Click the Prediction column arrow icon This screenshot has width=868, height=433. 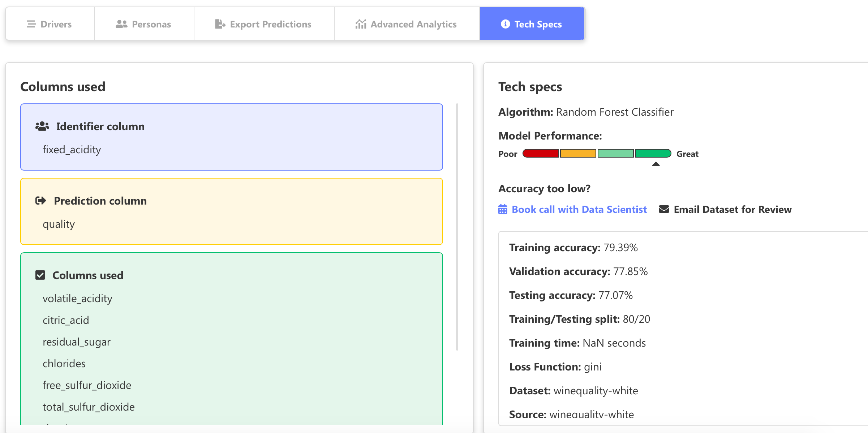pos(40,201)
